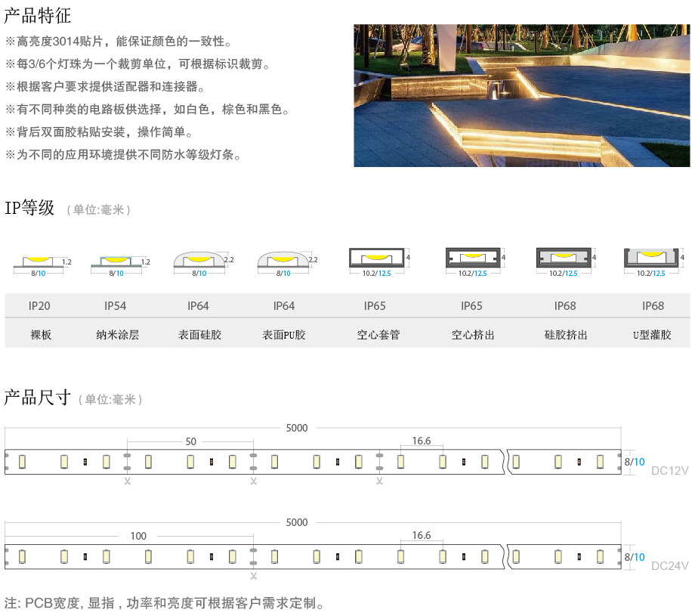The image size is (692, 616).
Task: Select the 产品特征 section heading
Action: 38,15
